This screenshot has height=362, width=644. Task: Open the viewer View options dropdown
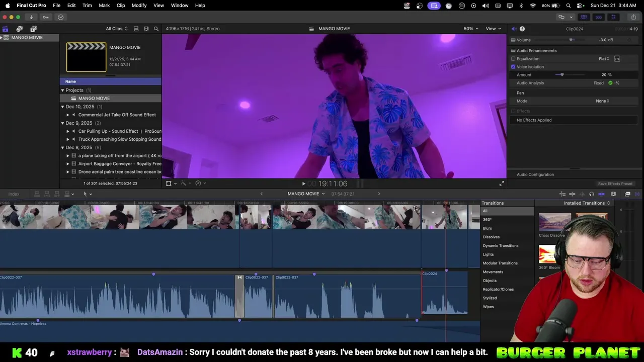tap(493, 29)
